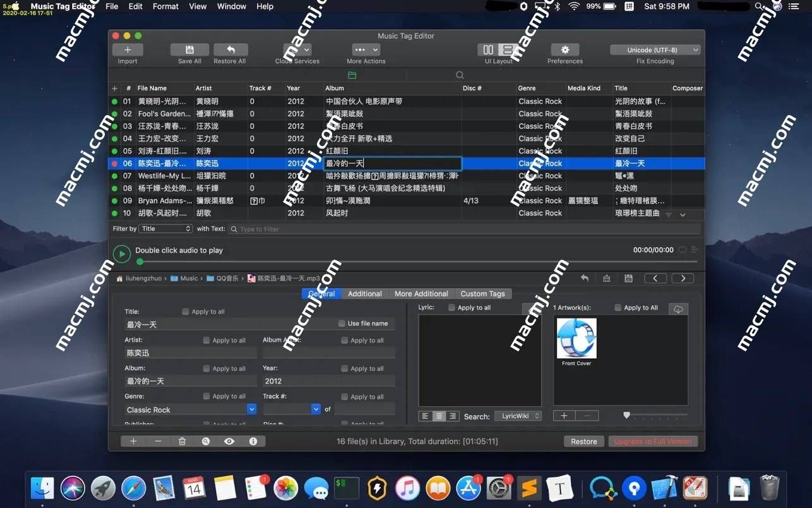
Task: Open the Format menu
Action: 165,6
